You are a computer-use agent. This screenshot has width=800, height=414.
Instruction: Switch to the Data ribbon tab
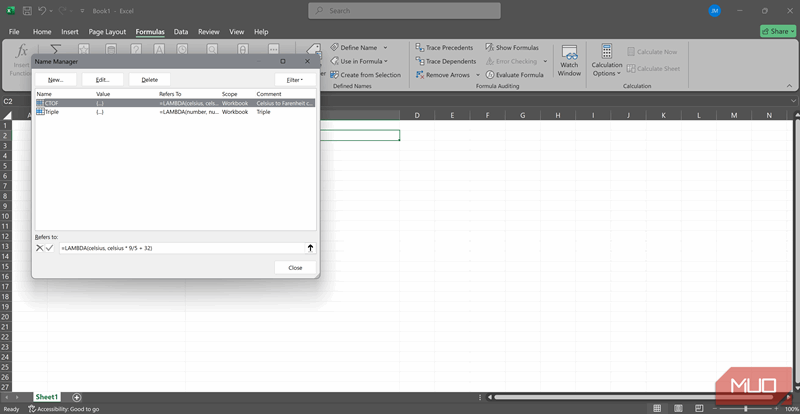181,32
